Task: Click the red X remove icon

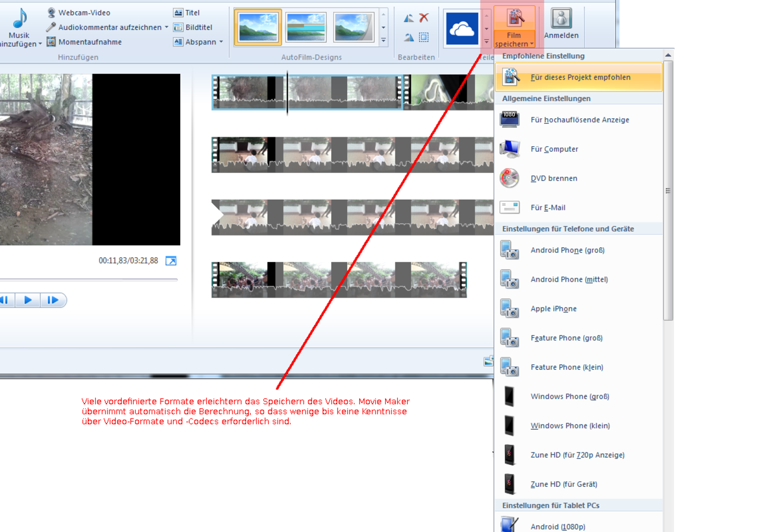Action: coord(424,18)
